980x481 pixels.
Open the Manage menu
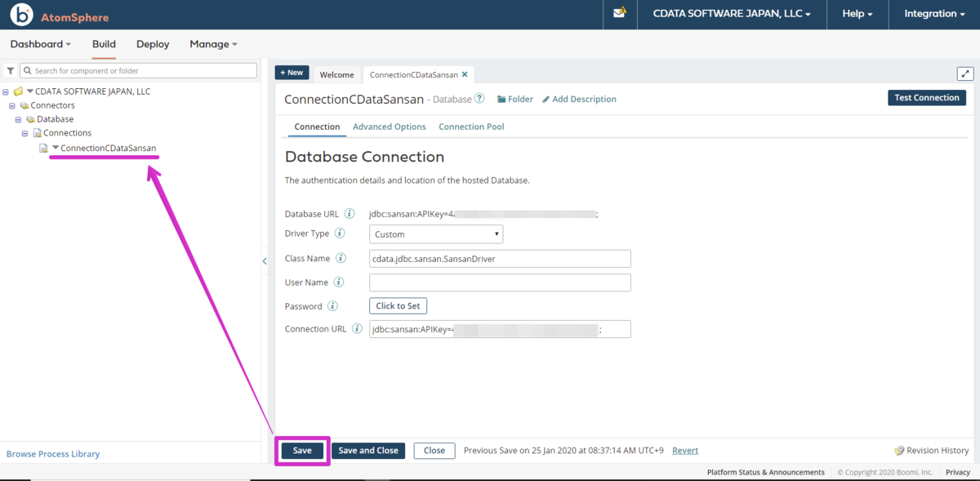click(x=213, y=44)
